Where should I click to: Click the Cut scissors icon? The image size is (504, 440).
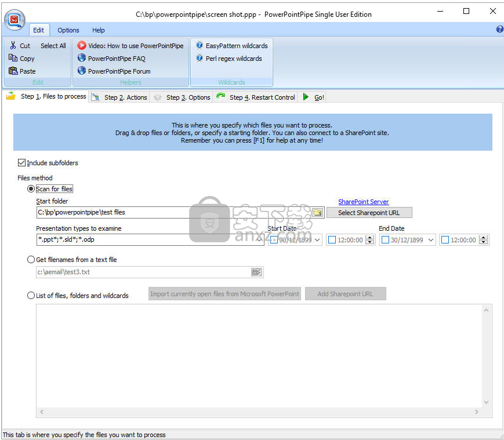[13, 45]
